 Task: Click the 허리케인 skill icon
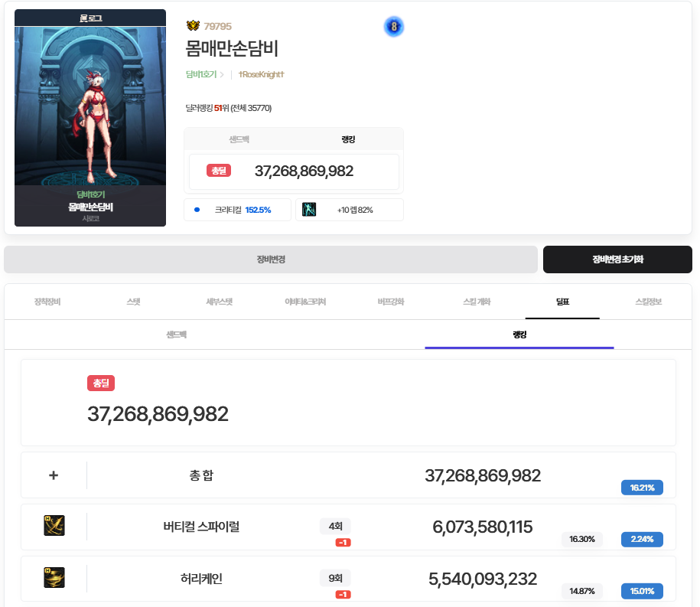click(x=54, y=578)
